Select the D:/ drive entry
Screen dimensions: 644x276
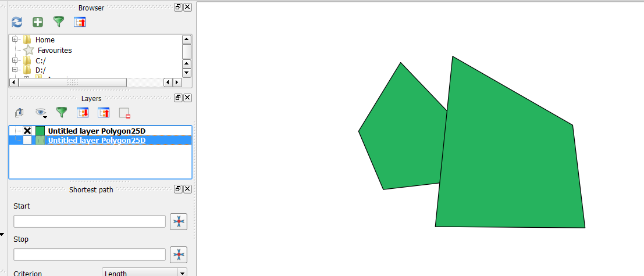point(41,70)
